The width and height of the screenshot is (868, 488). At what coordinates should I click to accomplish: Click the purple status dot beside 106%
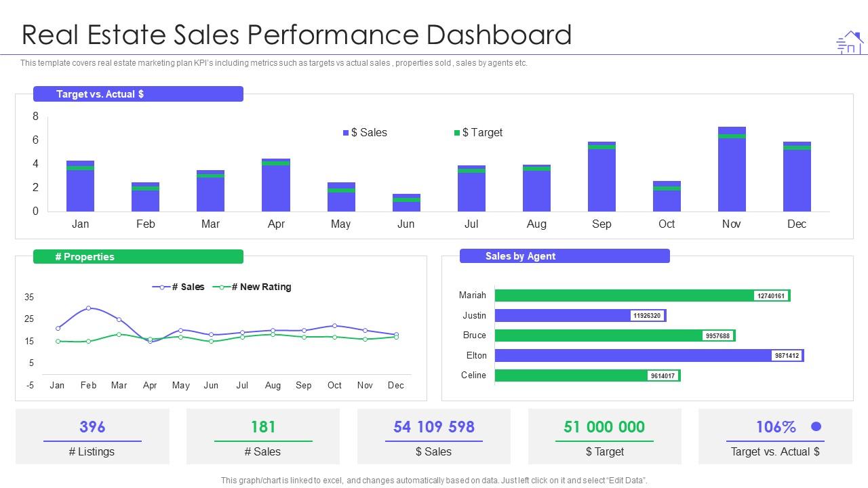coord(816,426)
